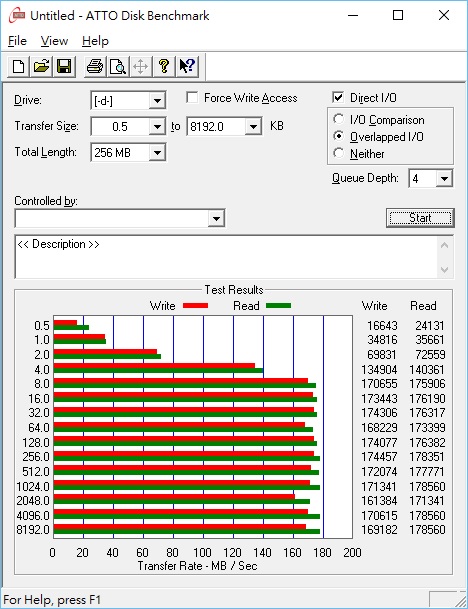
Task: Click the Open folder toolbar icon
Action: (x=41, y=66)
